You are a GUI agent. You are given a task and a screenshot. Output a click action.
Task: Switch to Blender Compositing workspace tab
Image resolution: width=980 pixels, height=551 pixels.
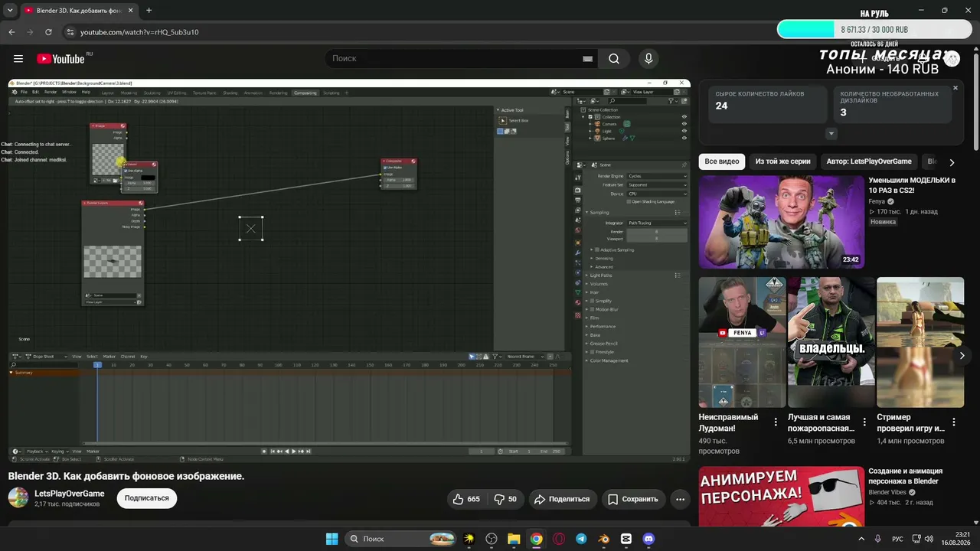(305, 93)
